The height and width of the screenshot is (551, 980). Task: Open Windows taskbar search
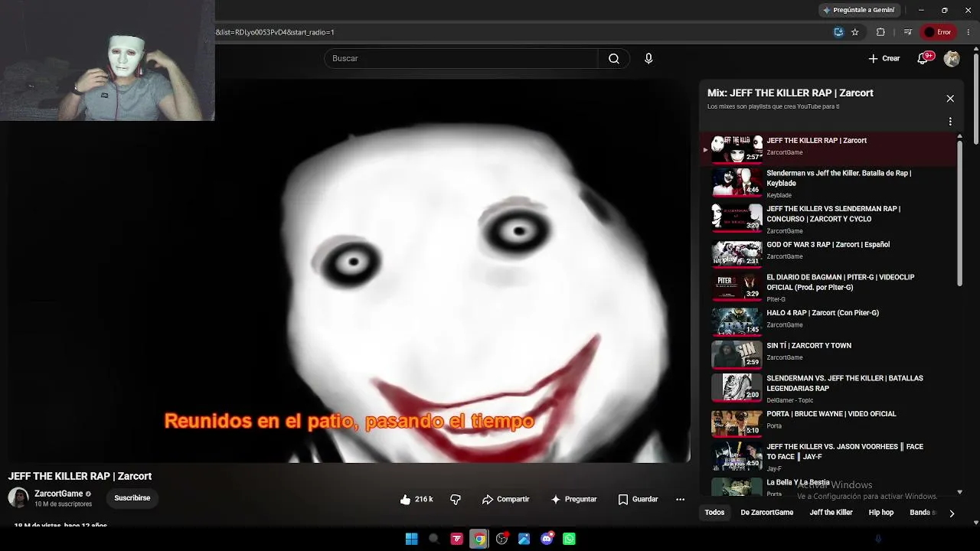point(433,539)
